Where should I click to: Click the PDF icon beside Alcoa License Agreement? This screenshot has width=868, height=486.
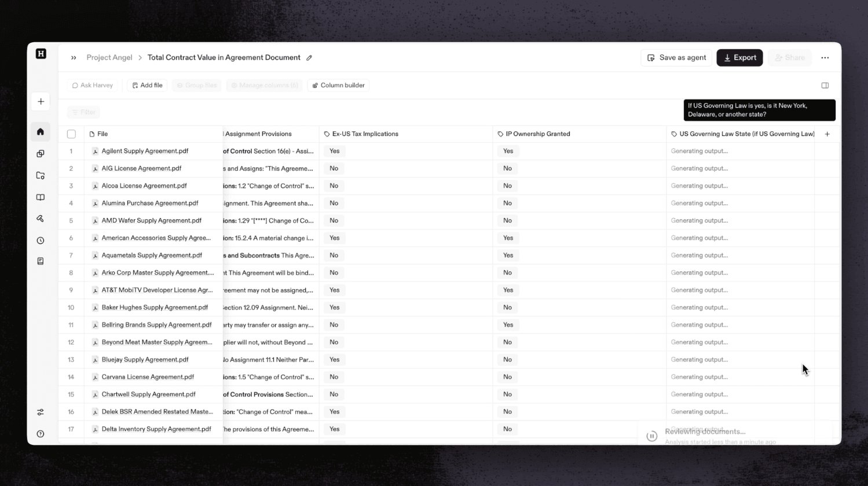(95, 186)
